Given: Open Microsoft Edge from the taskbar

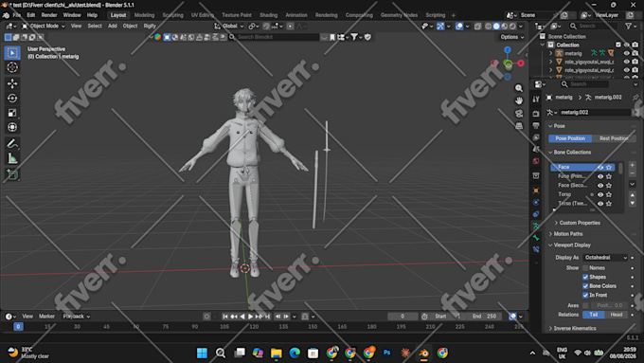Looking at the screenshot, I should click(x=295, y=353).
